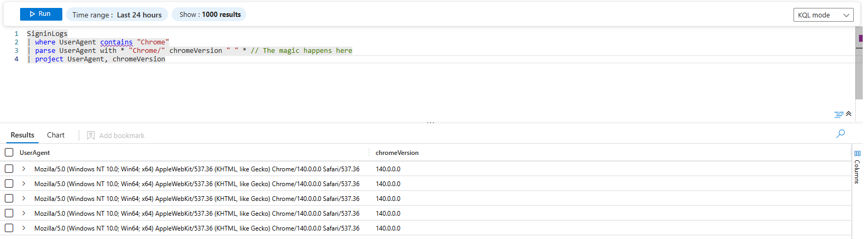868x239 pixels.
Task: Click the ellipsis splitter handle above results
Action: click(431, 123)
